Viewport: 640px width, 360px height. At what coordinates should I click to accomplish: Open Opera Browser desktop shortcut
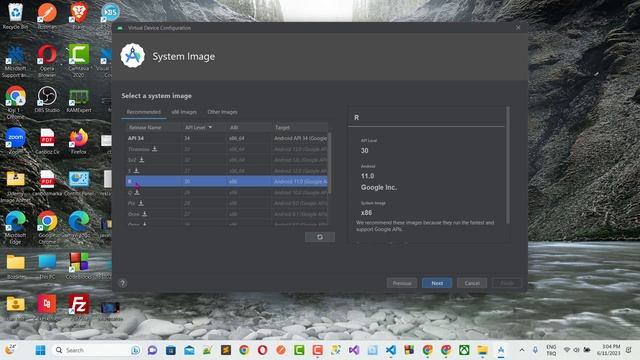tap(47, 60)
